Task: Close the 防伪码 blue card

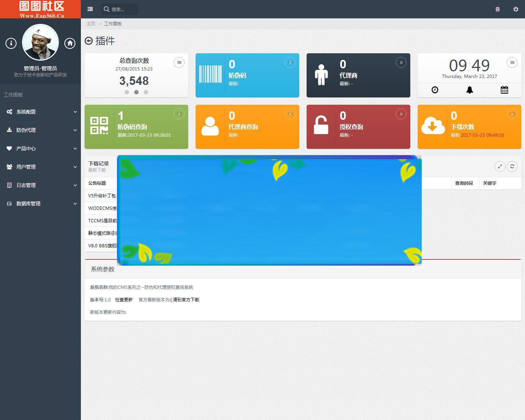Action: 290,62
